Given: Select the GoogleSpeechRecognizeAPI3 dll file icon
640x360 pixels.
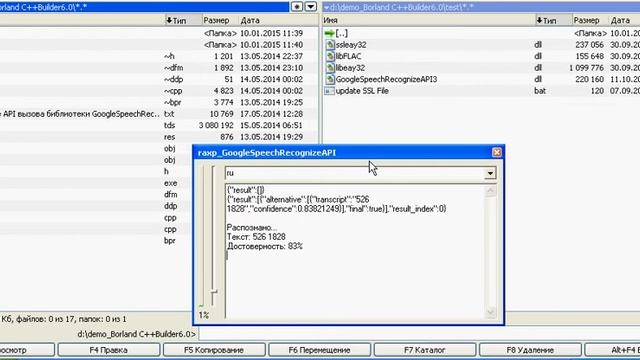Looking at the screenshot, I should (x=330, y=79).
